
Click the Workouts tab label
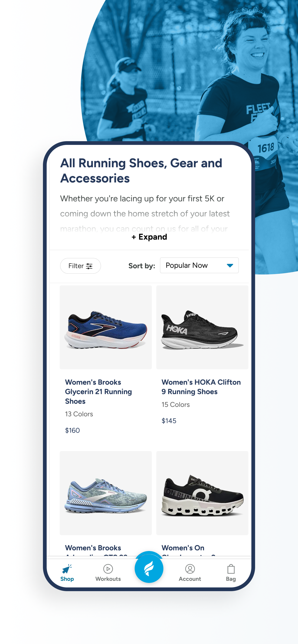(x=108, y=579)
